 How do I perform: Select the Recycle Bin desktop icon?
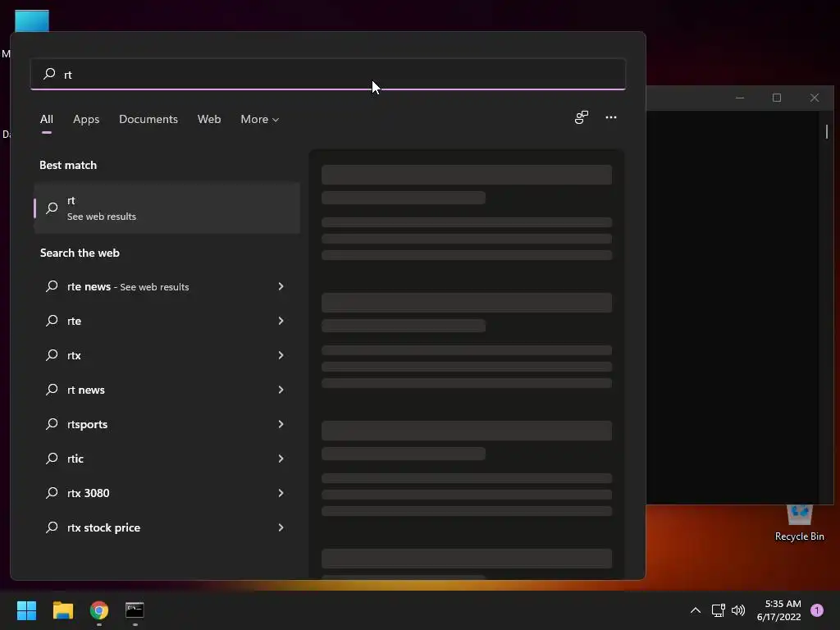799,523
